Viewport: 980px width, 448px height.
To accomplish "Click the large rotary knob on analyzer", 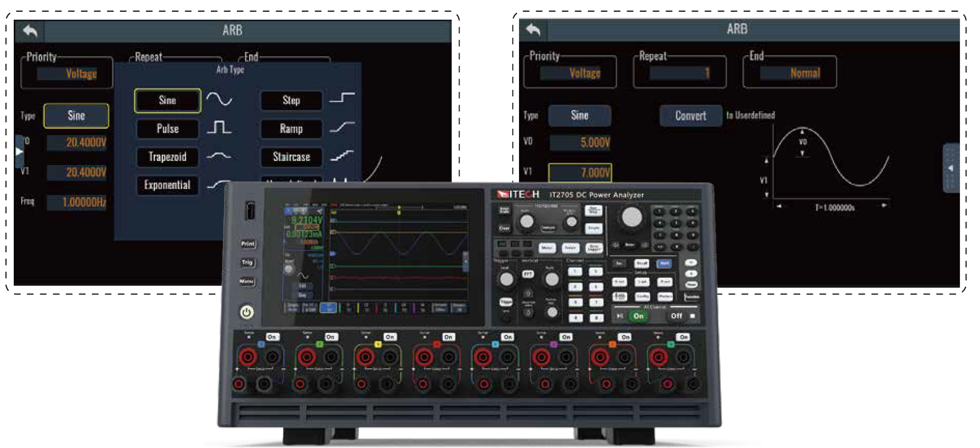I will coord(632,217).
